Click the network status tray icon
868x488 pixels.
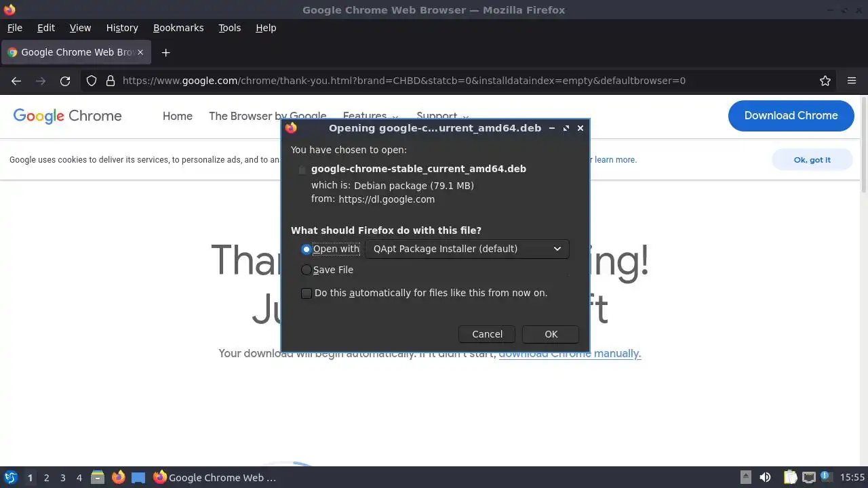point(808,478)
